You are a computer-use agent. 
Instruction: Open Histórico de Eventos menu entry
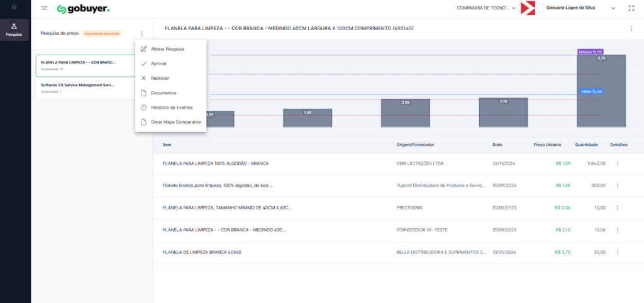[x=172, y=107]
